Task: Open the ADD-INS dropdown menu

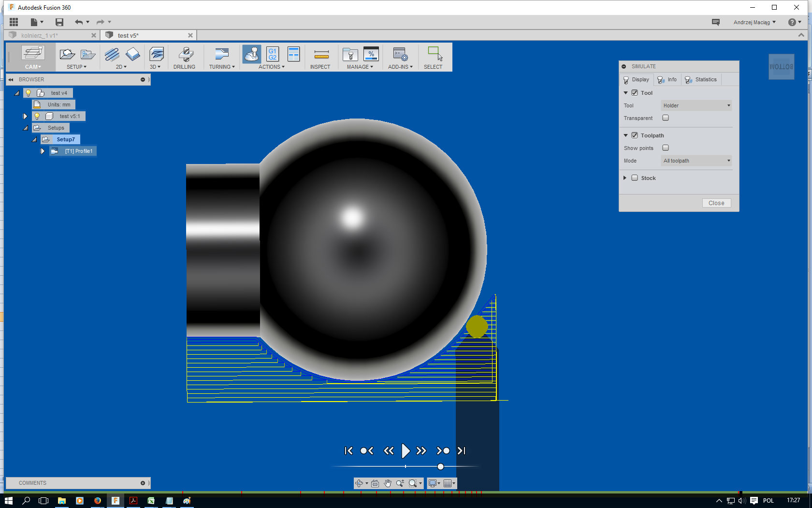Action: coord(400,67)
